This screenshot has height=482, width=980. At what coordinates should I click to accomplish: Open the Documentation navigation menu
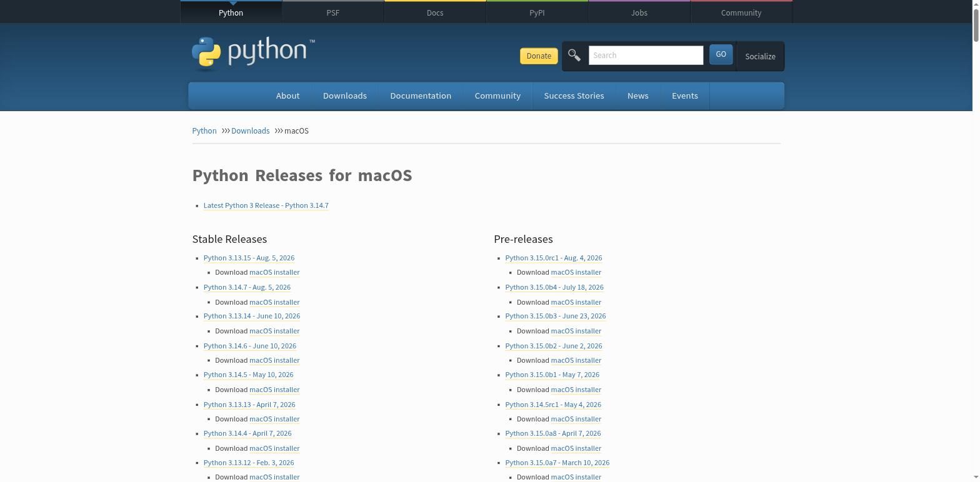coord(421,96)
